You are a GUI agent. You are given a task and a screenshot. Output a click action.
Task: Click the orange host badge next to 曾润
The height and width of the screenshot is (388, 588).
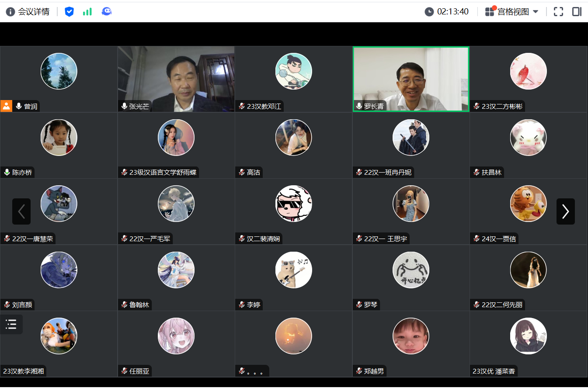coord(6,106)
